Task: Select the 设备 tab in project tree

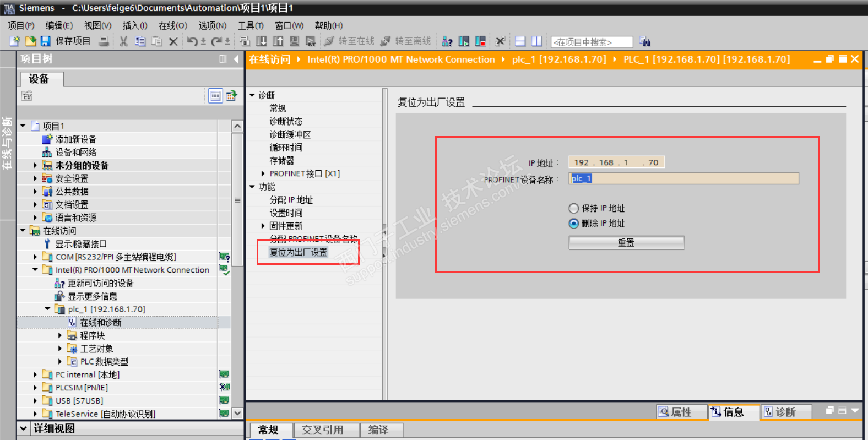Action: pos(42,79)
